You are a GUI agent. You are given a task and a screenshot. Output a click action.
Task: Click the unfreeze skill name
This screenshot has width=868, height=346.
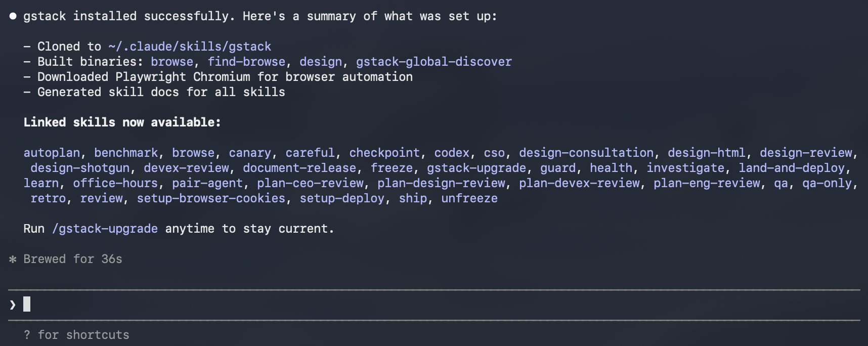(469, 198)
